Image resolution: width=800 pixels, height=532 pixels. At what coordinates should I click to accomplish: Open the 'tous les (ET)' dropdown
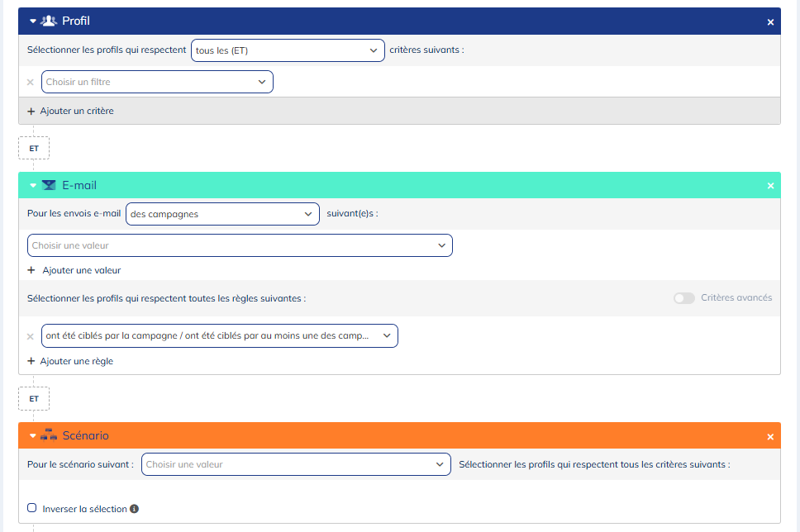[x=287, y=50]
